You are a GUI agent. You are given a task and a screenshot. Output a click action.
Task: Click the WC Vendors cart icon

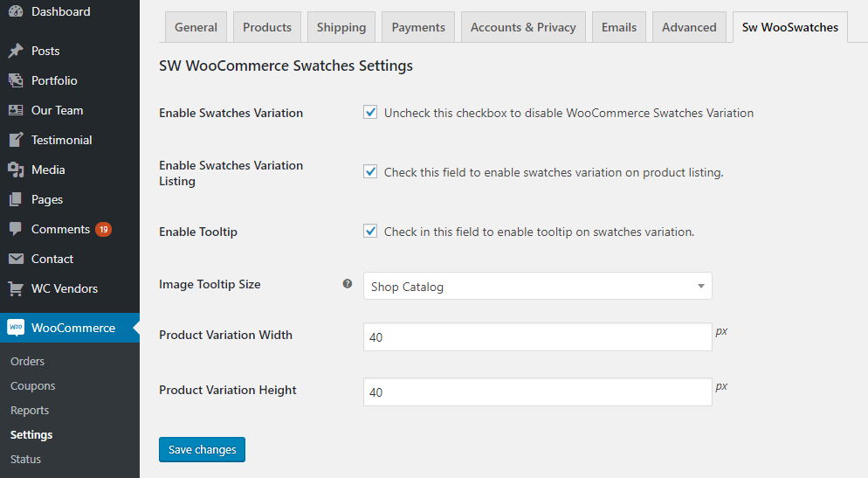point(16,288)
